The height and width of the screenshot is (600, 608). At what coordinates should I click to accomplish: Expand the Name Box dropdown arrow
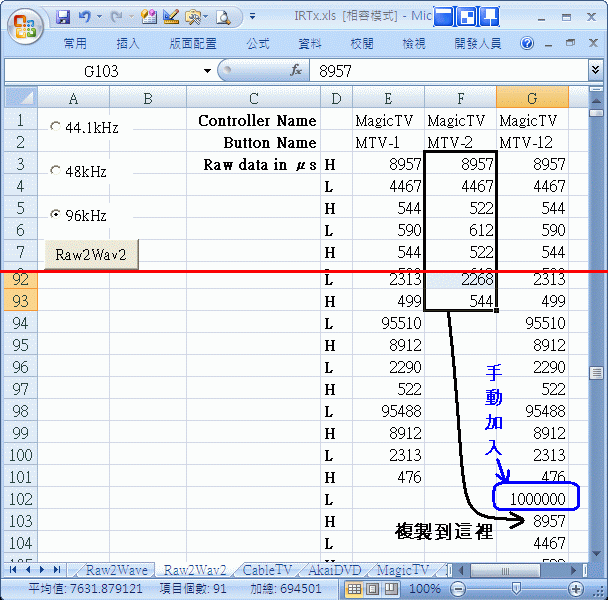coord(207,71)
